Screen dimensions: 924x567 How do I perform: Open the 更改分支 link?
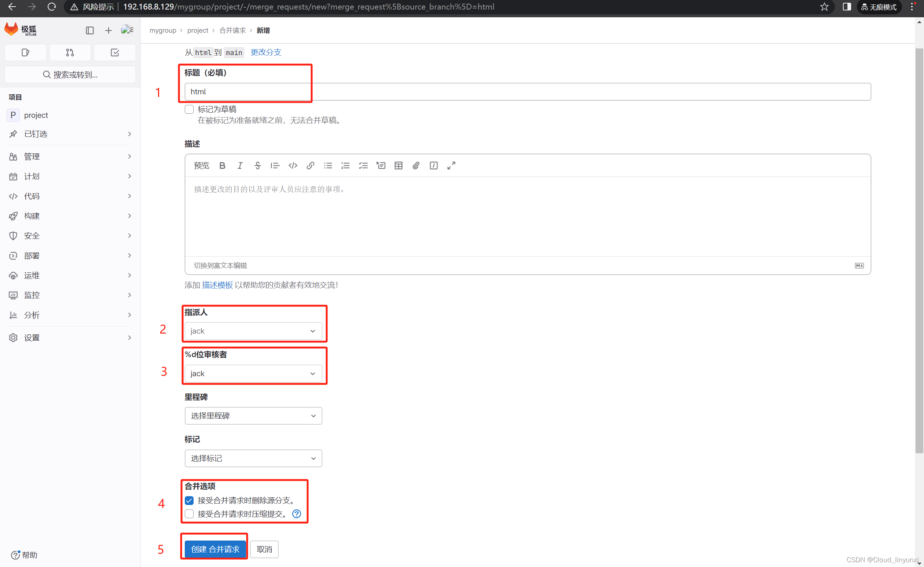click(265, 52)
